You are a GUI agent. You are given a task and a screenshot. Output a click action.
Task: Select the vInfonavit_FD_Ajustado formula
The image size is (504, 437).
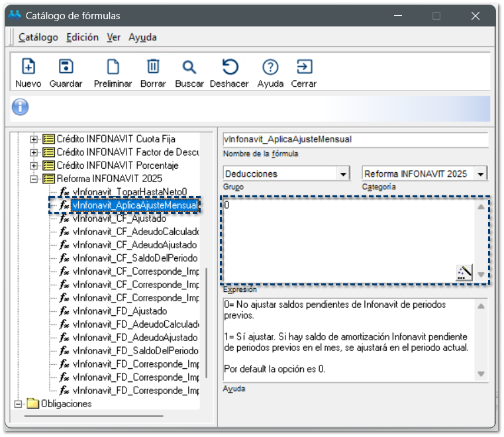click(120, 311)
